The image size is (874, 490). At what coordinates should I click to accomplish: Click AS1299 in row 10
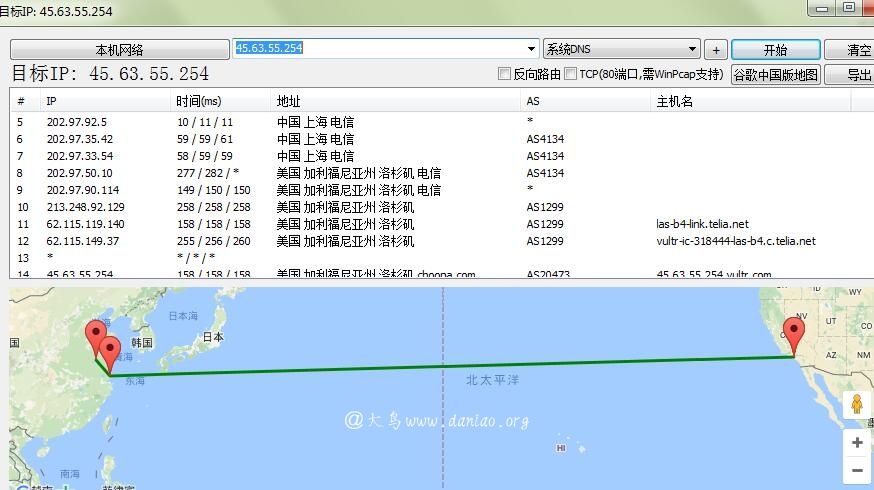545,207
